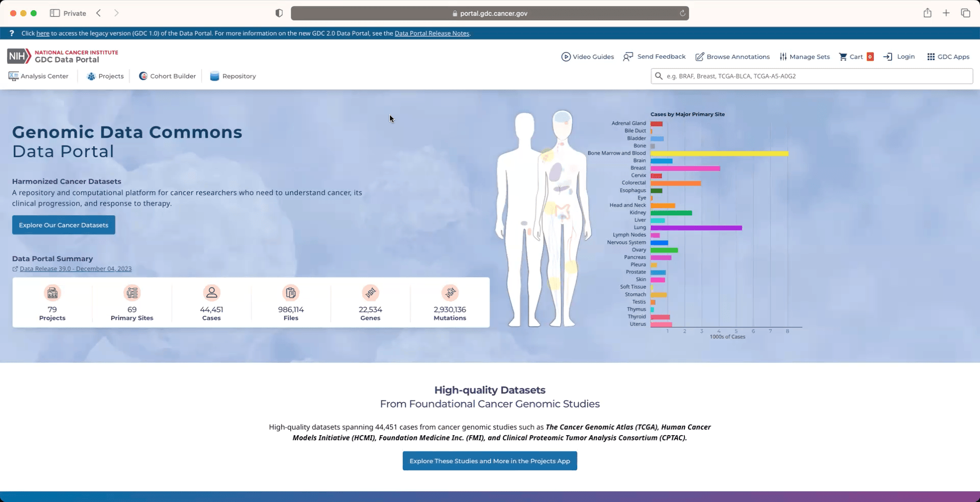Open Data Release 39.0 link

76,269
